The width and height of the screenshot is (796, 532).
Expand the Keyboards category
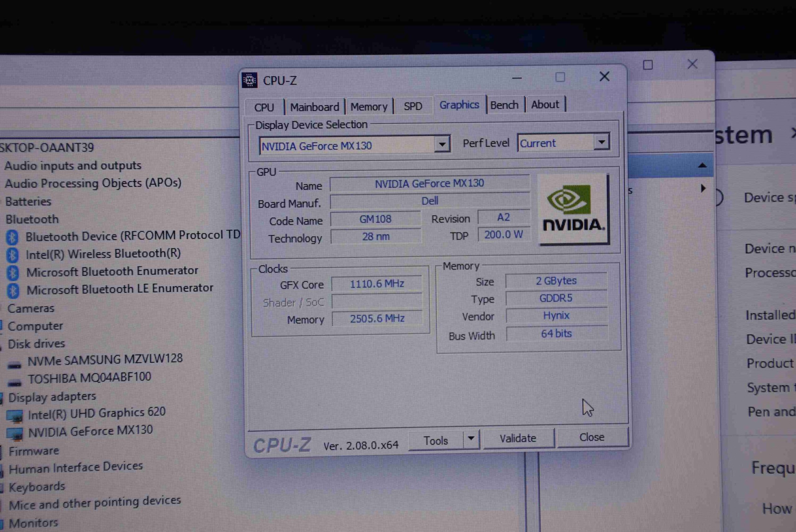[37, 487]
